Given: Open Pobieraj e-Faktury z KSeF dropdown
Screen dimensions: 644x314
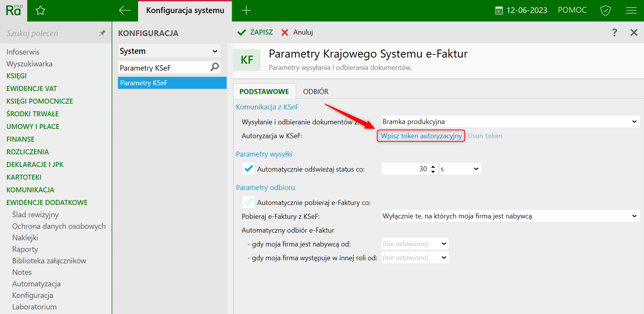Looking at the screenshot, I should [x=510, y=216].
